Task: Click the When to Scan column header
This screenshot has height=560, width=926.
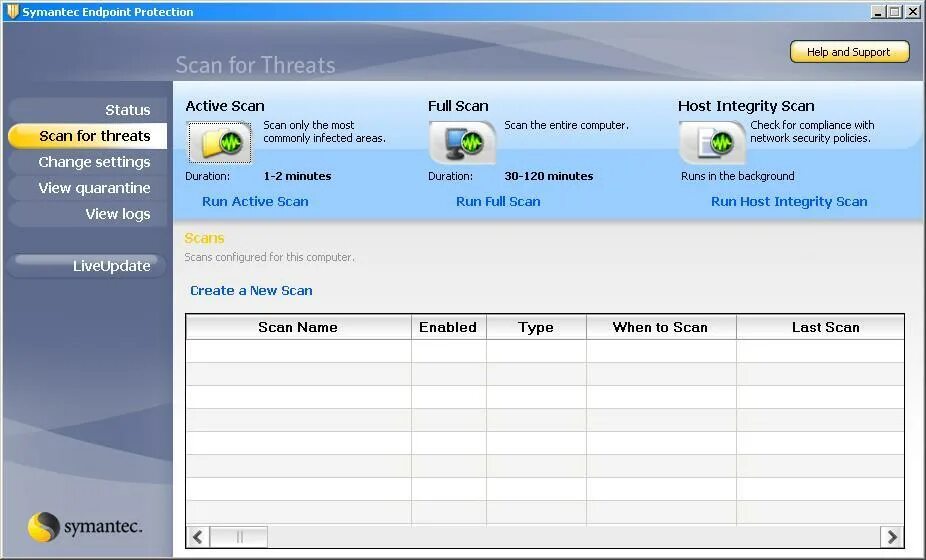Action: click(x=660, y=327)
